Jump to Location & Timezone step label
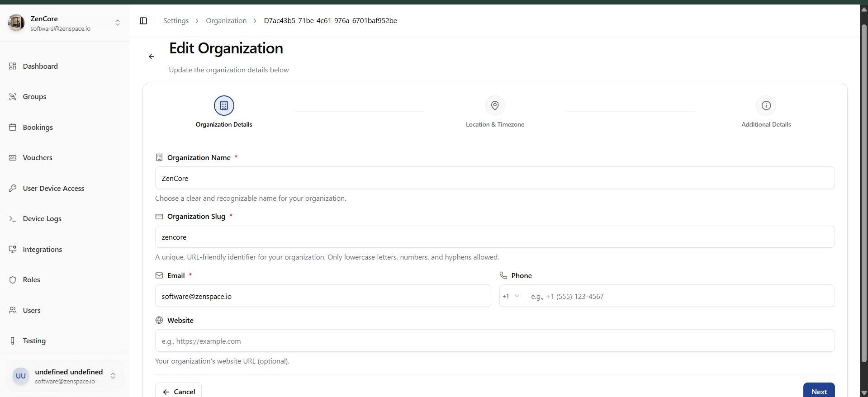This screenshot has width=868, height=397. 495,124
